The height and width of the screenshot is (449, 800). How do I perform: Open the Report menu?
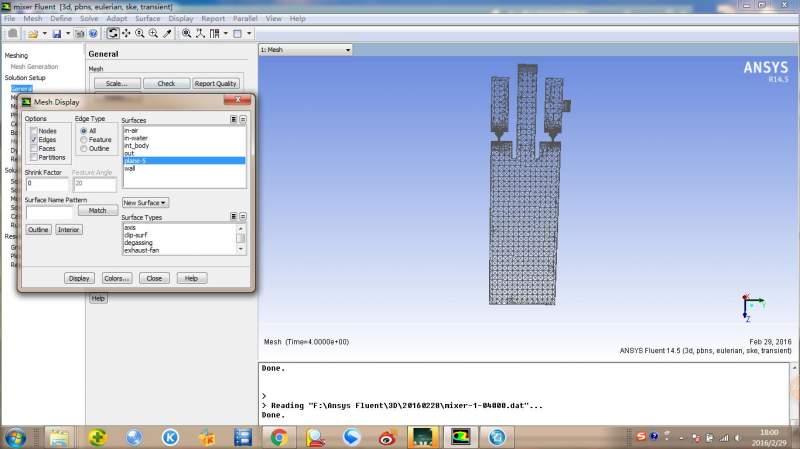(213, 18)
